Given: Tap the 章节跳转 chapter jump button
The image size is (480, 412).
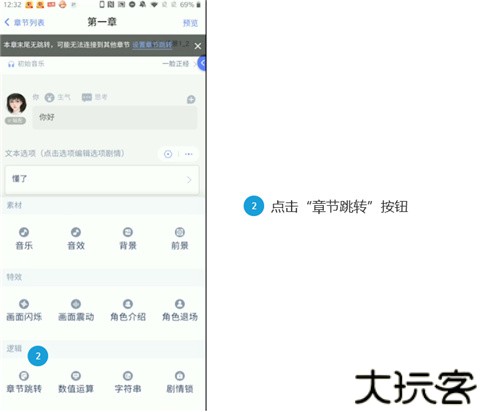Looking at the screenshot, I should point(24,382).
